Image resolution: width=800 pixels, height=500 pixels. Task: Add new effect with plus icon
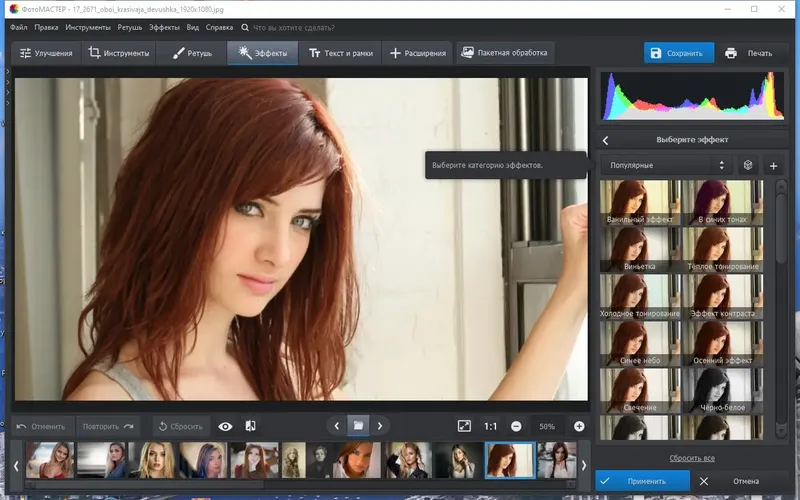click(x=773, y=166)
